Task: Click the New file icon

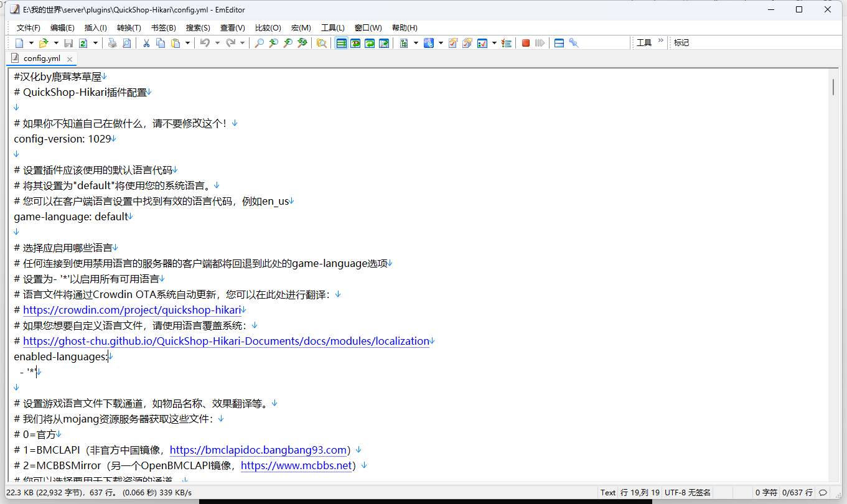Action: click(19, 43)
